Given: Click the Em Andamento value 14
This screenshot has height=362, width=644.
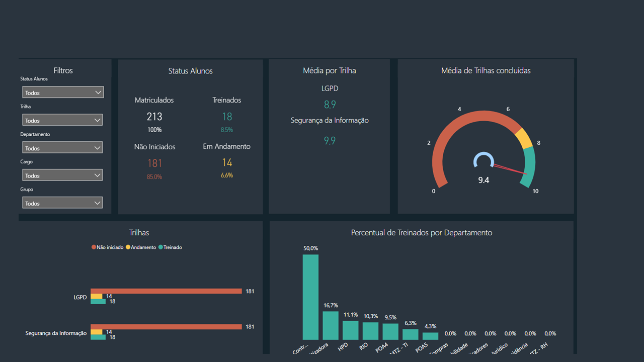Looking at the screenshot, I should pos(227,162).
